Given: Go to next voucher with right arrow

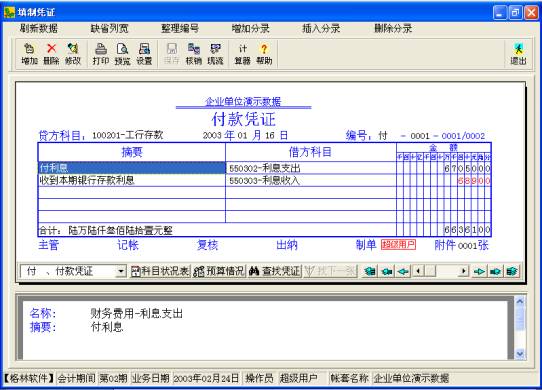Looking at the screenshot, I should pyautogui.click(x=479, y=271).
